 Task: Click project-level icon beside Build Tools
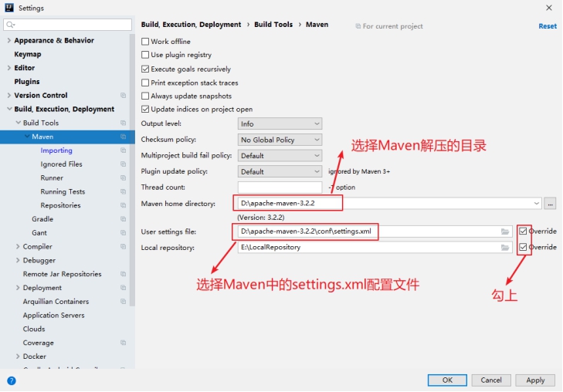point(123,123)
